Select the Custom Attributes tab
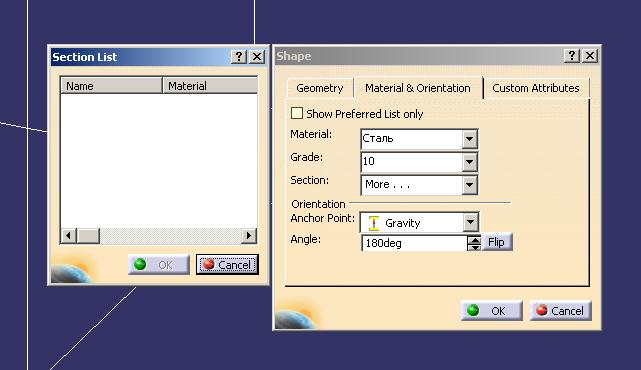 536,88
